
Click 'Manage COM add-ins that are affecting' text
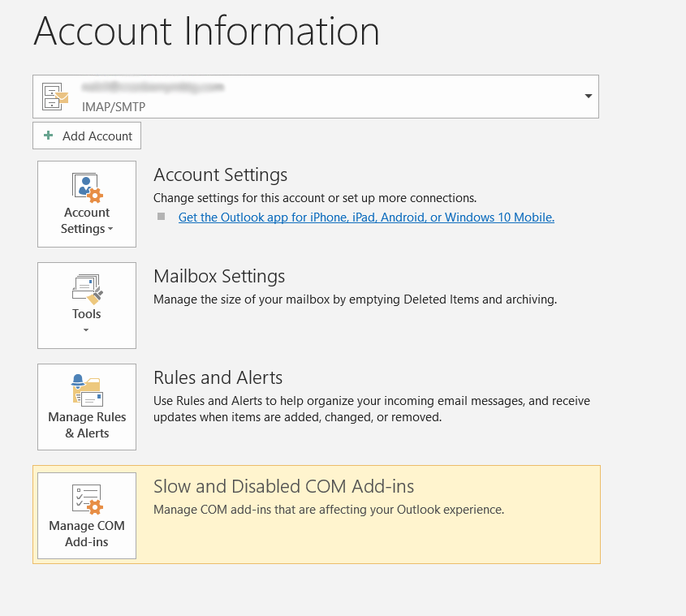pyautogui.click(x=329, y=510)
